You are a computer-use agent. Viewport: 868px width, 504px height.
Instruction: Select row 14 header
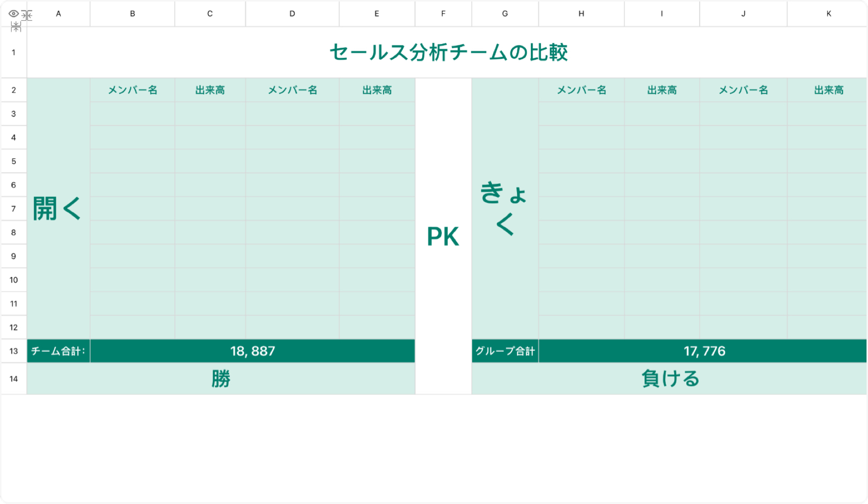click(x=14, y=379)
